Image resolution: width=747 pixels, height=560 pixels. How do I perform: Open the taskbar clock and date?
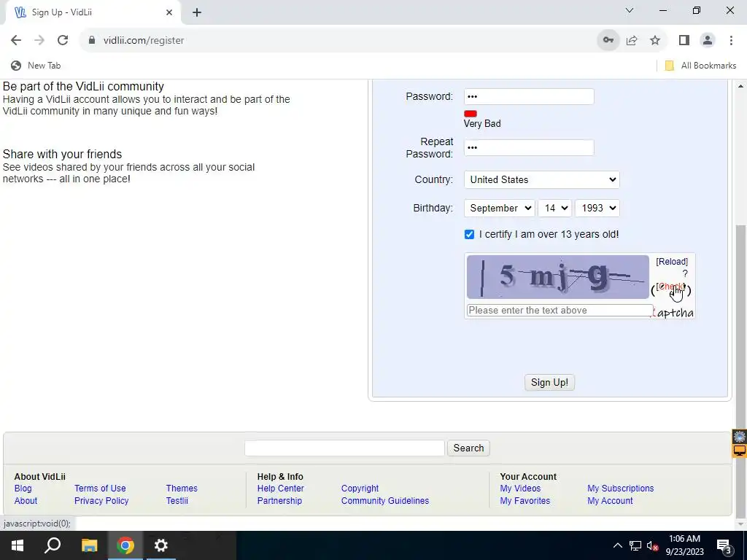[x=684, y=545]
